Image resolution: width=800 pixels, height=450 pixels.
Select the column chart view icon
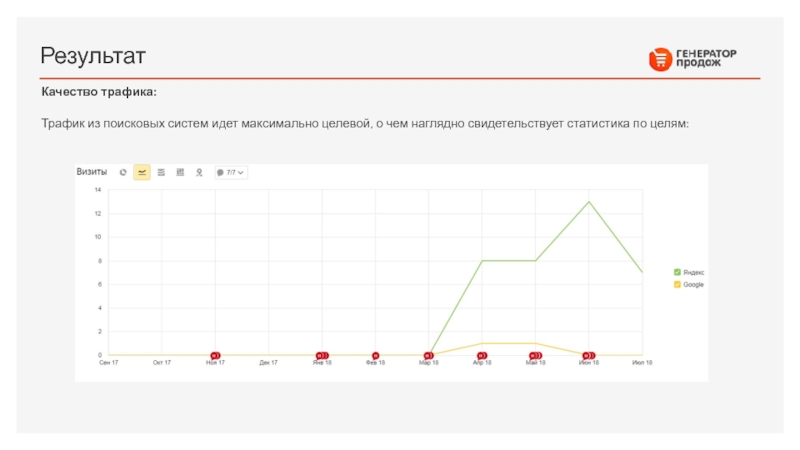pos(180,172)
